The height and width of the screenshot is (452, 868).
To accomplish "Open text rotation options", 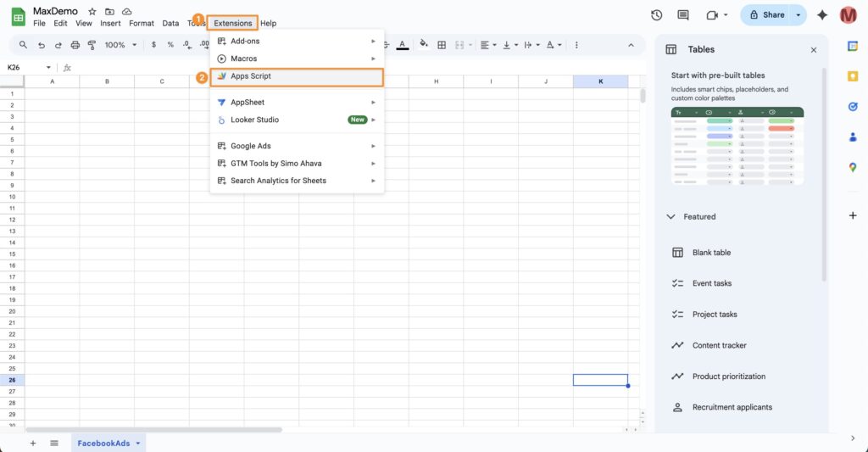I will pyautogui.click(x=553, y=45).
